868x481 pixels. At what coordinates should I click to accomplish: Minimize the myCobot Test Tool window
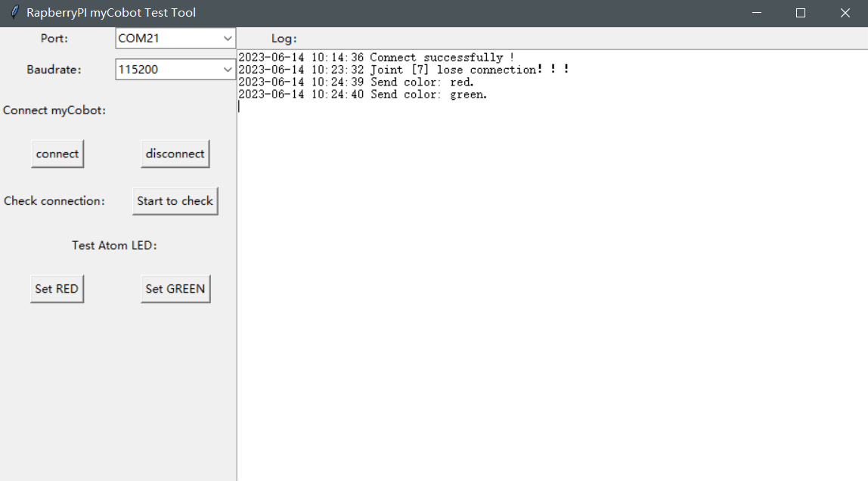(x=757, y=13)
